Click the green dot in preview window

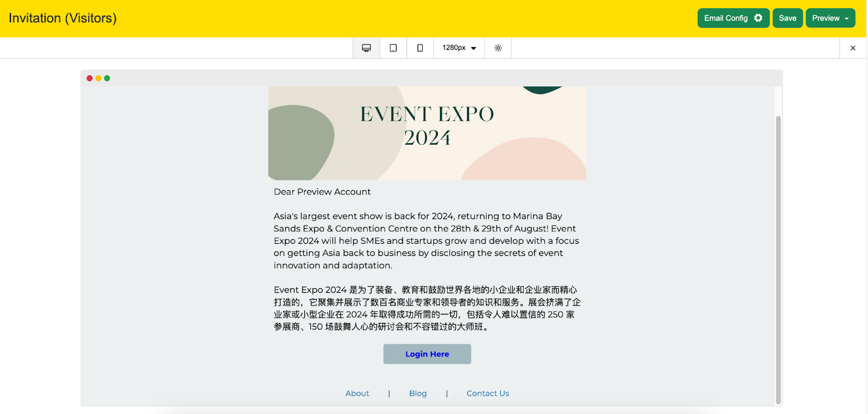coord(107,78)
